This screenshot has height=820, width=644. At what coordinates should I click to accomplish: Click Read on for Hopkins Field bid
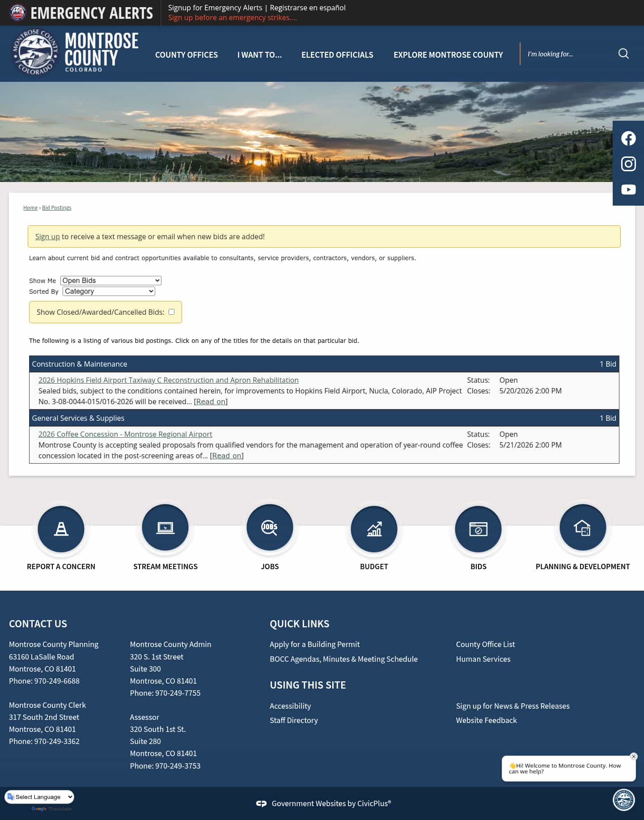click(x=211, y=402)
